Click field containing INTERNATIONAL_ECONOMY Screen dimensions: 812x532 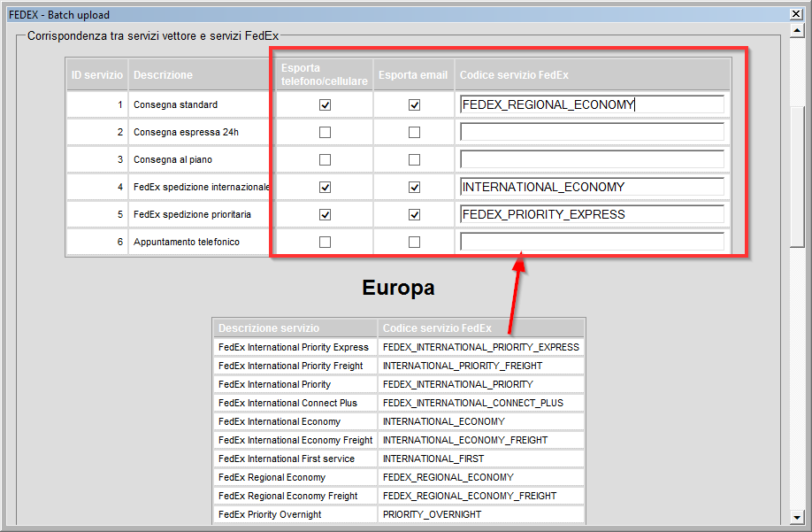(x=592, y=187)
